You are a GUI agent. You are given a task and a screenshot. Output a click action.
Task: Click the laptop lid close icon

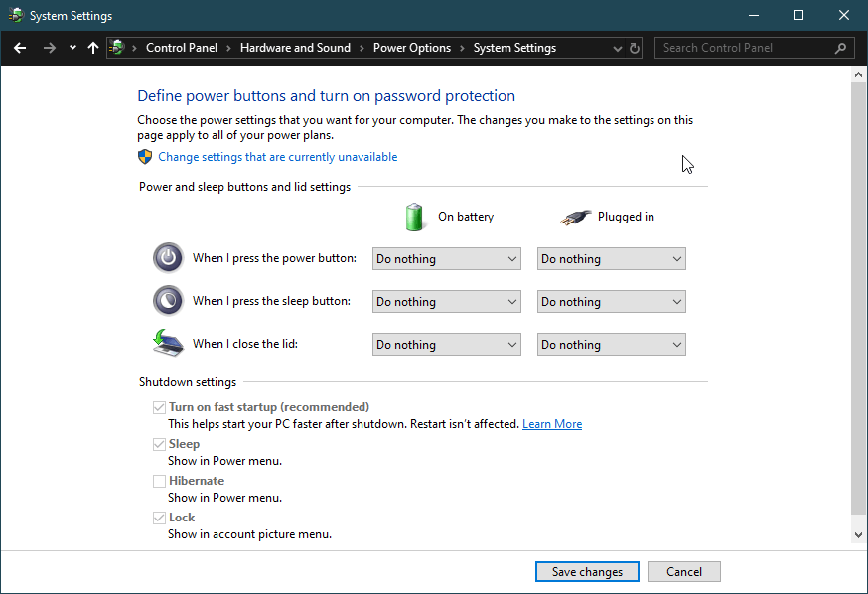coord(168,343)
